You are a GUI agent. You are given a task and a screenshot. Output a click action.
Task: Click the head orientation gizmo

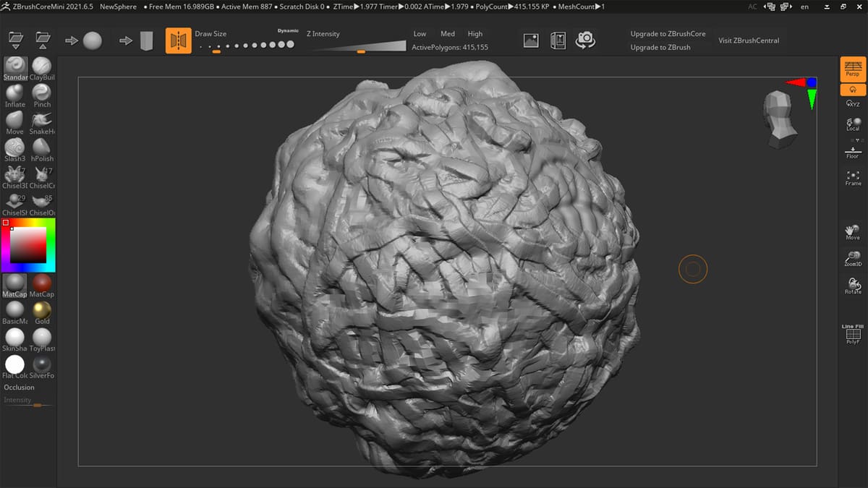pyautogui.click(x=780, y=120)
